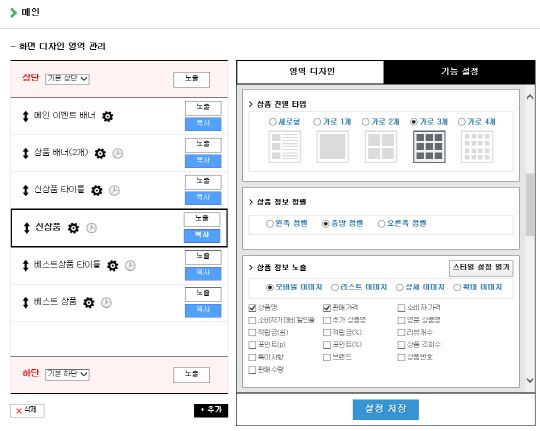Select the 가로 2개 radio option
Viewport: 540px width, 431px height.
click(365, 122)
